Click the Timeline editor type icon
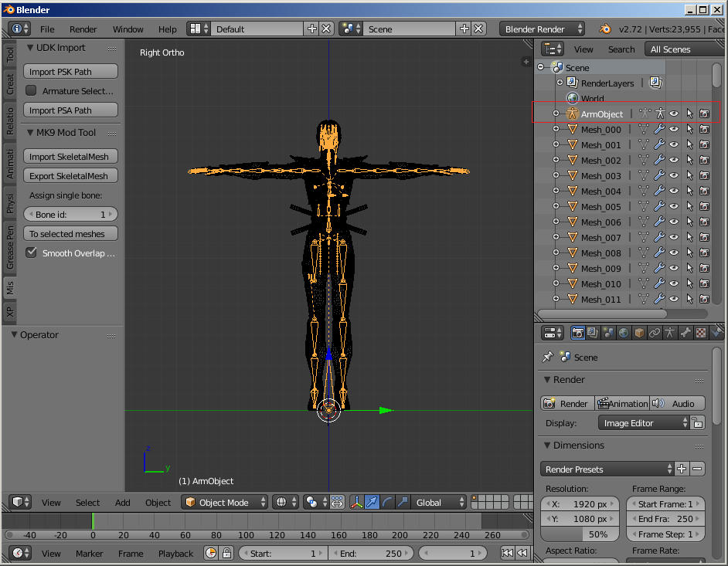728x566 pixels. (x=19, y=553)
